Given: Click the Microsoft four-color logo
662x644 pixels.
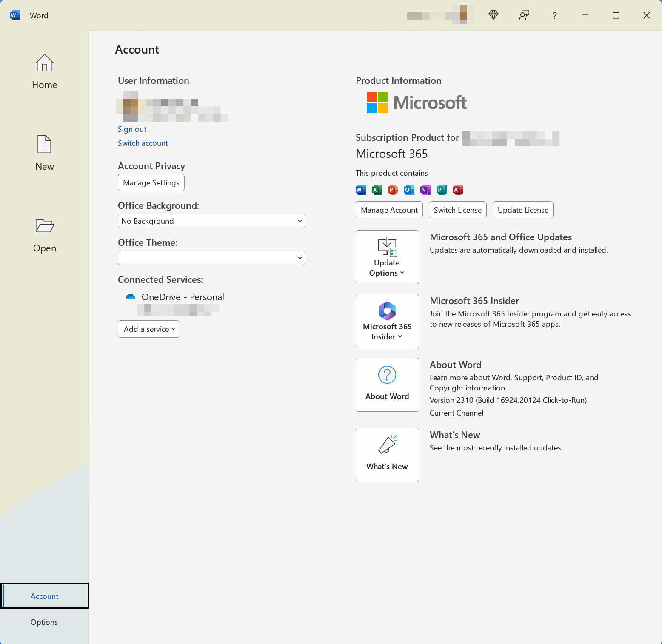Looking at the screenshot, I should click(377, 103).
